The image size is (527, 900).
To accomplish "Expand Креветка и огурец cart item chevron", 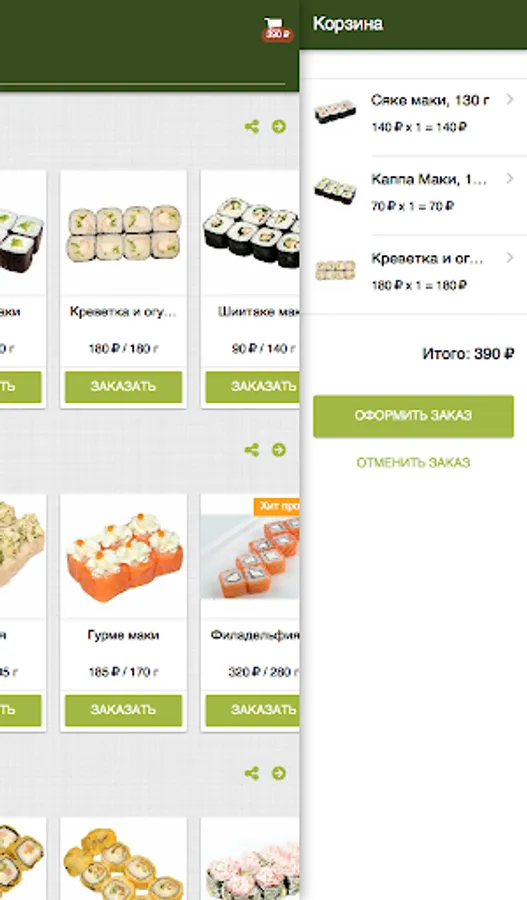I will coord(510,258).
